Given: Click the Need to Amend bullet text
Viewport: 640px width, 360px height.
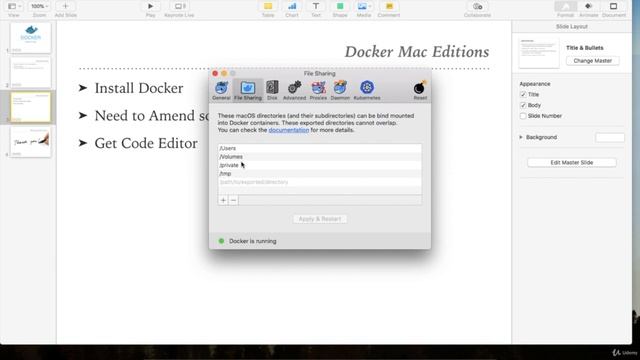Looking at the screenshot, I should (151, 116).
